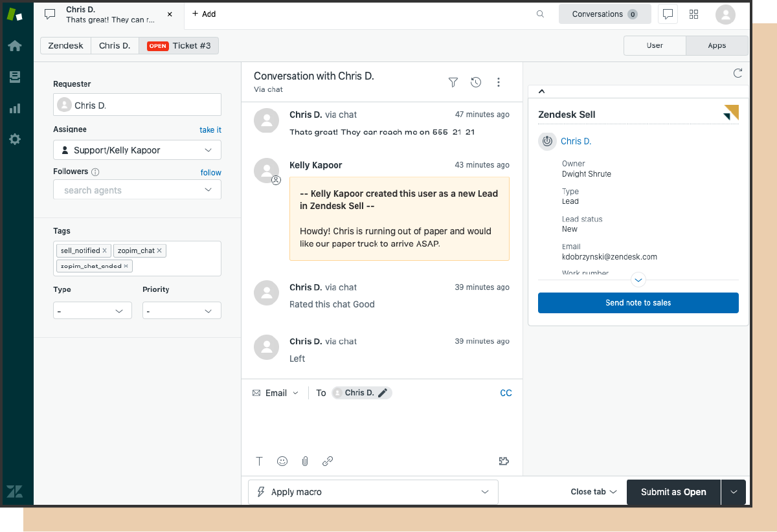Refresh the Zendesk Sell apps panel
777x532 pixels.
coord(738,73)
